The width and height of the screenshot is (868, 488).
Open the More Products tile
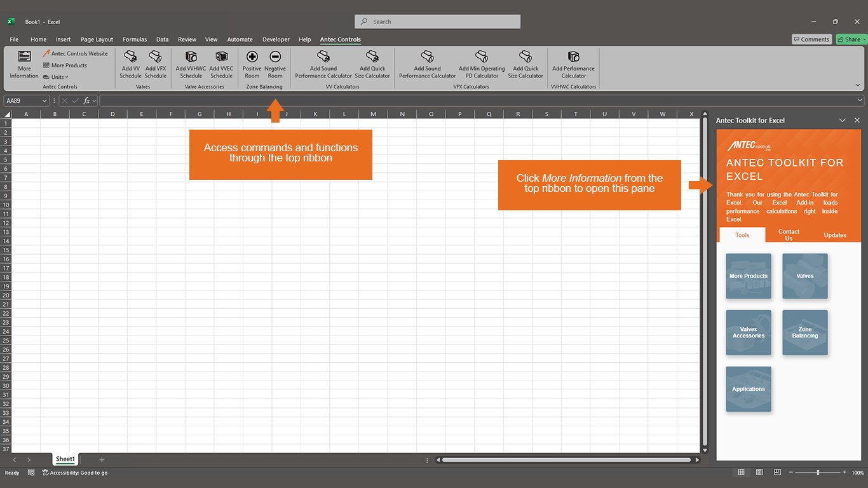pyautogui.click(x=749, y=276)
